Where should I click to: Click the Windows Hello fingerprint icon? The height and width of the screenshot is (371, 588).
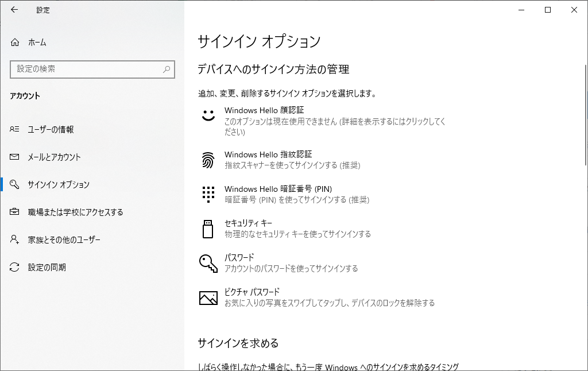(208, 160)
